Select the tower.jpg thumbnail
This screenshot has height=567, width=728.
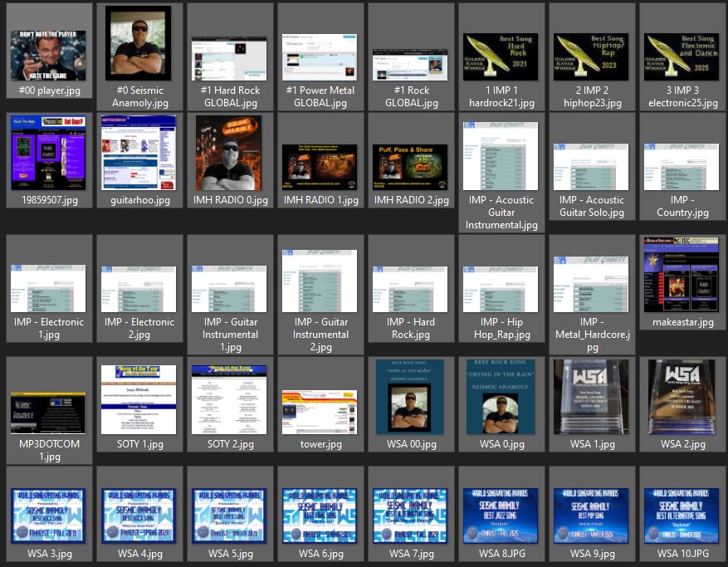[320, 412]
